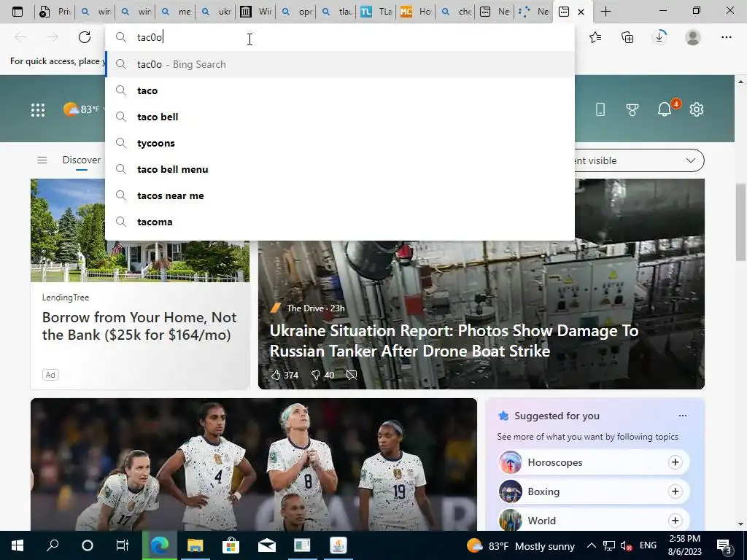Click the page vertical scrollbar thumb

[x=740, y=222]
